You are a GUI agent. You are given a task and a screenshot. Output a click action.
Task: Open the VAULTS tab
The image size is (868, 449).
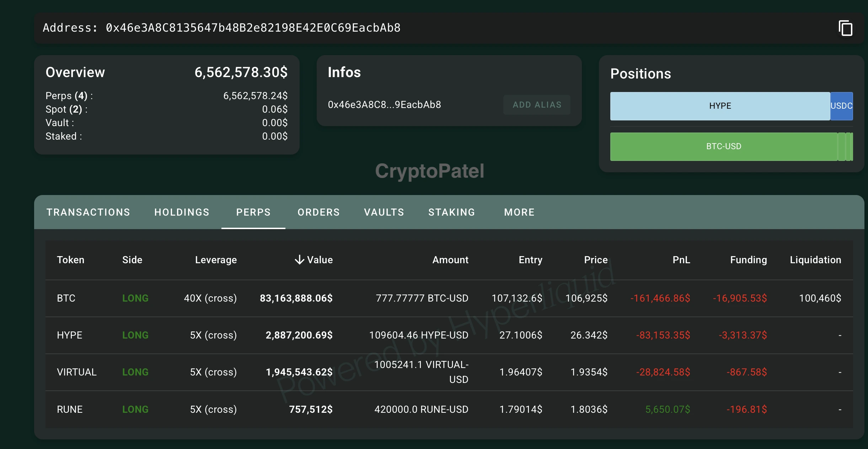(x=384, y=212)
